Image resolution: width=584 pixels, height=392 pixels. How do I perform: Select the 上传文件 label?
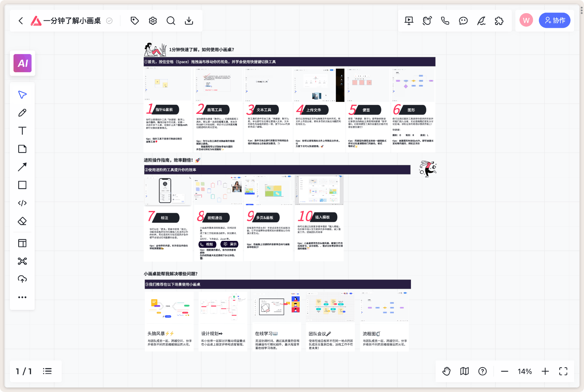tap(314, 109)
